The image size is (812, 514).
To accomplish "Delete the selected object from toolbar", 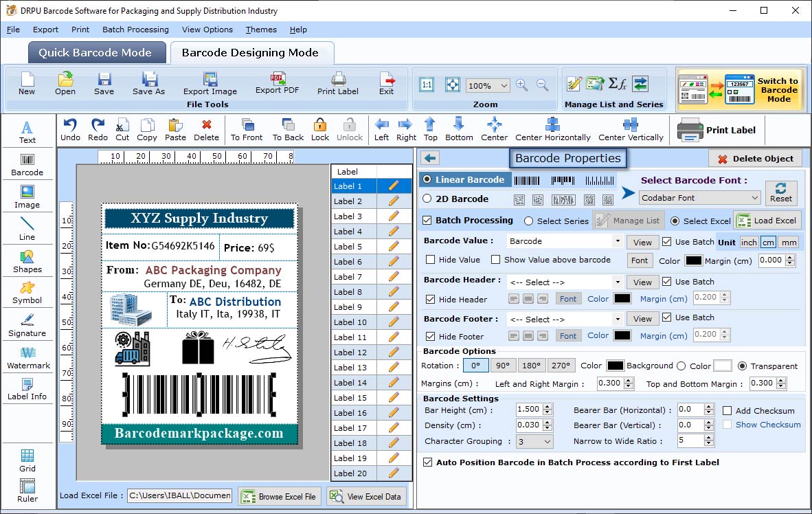I will [206, 130].
